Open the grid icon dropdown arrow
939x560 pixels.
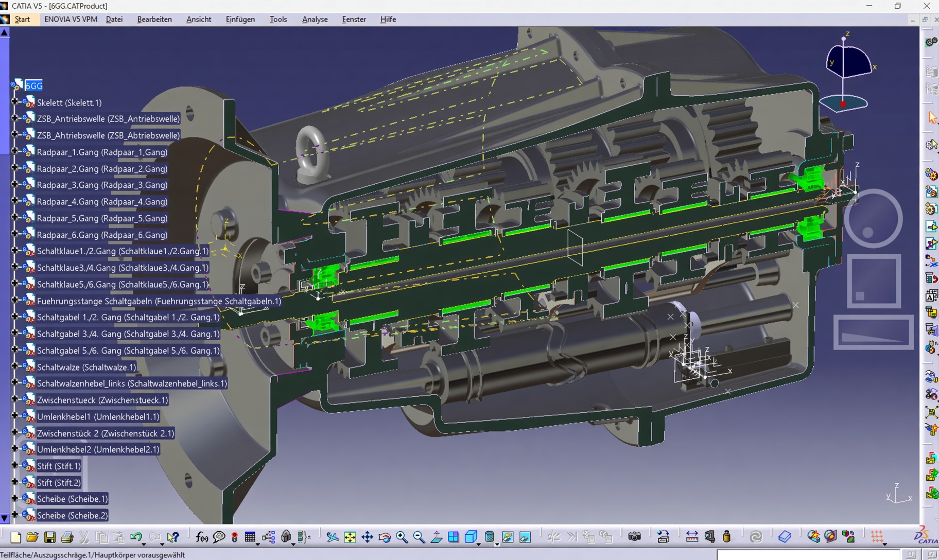(x=884, y=544)
